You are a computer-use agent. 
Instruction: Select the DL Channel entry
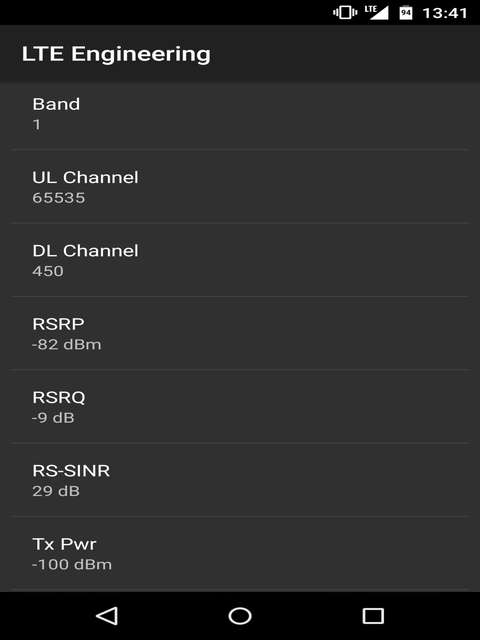click(240, 260)
